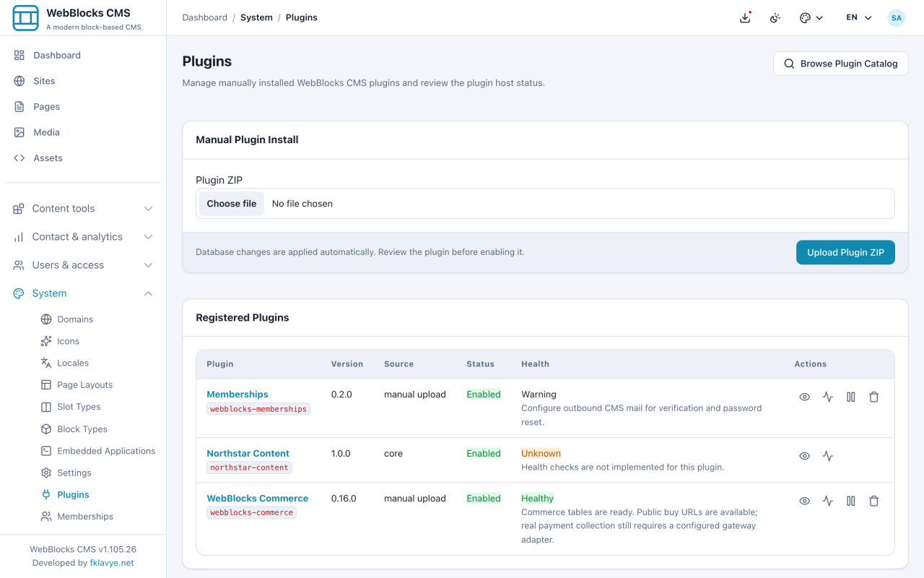
Task: Click the Unknown health badge
Action: point(541,454)
